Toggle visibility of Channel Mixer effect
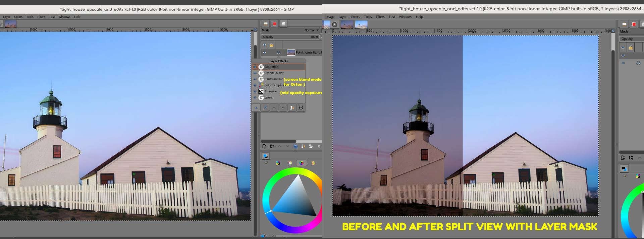Screen dimensions: 644x239 (255, 73)
